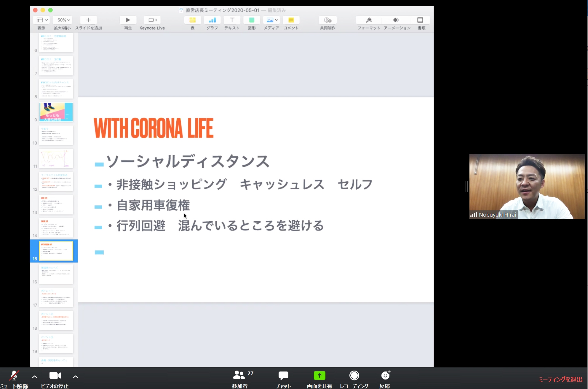Open the 50% zoom level dropdown

click(63, 20)
